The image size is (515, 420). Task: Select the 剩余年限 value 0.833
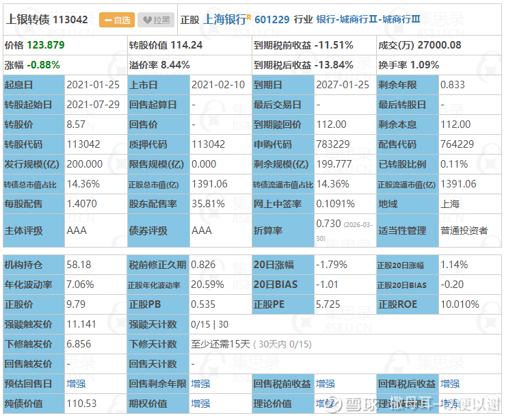453,85
